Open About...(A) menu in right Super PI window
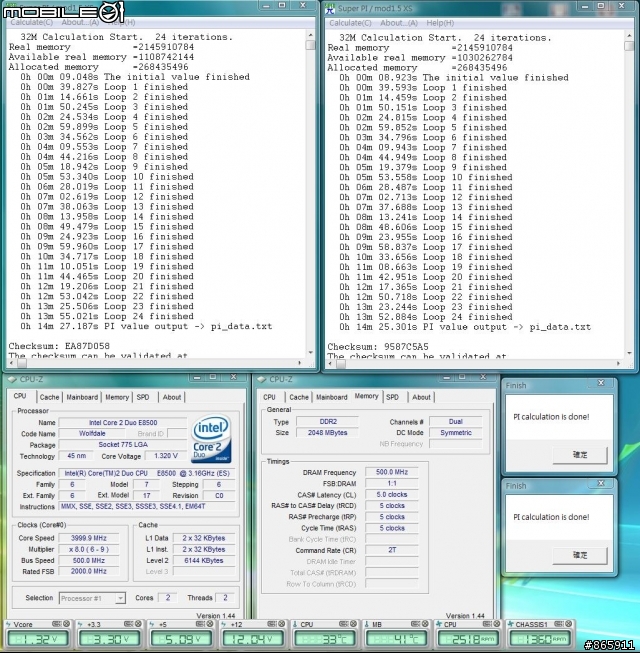 399,23
